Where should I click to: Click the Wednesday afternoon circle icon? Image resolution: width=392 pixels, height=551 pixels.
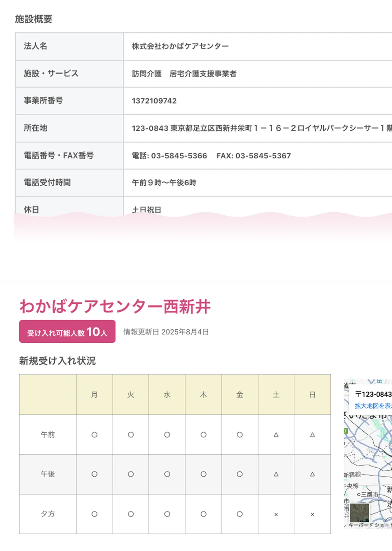(x=167, y=474)
